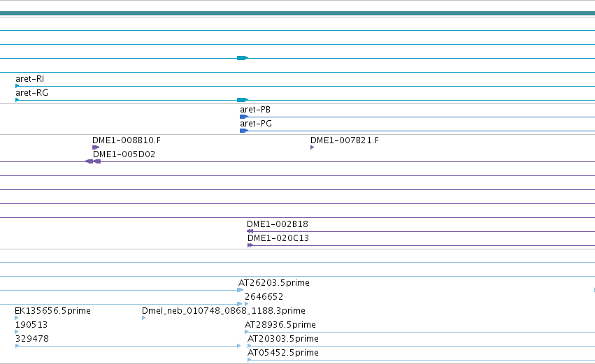Select the aret-RI transcript label
This screenshot has width=595, height=364.
(x=29, y=79)
